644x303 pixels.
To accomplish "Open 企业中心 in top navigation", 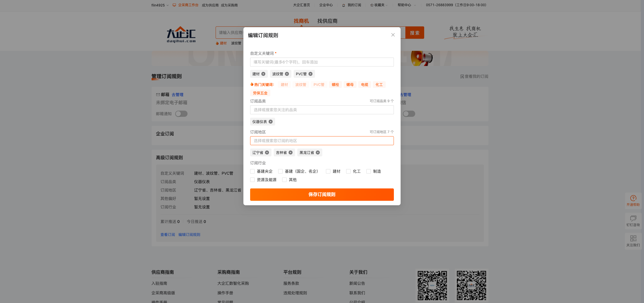I will pos(326,5).
